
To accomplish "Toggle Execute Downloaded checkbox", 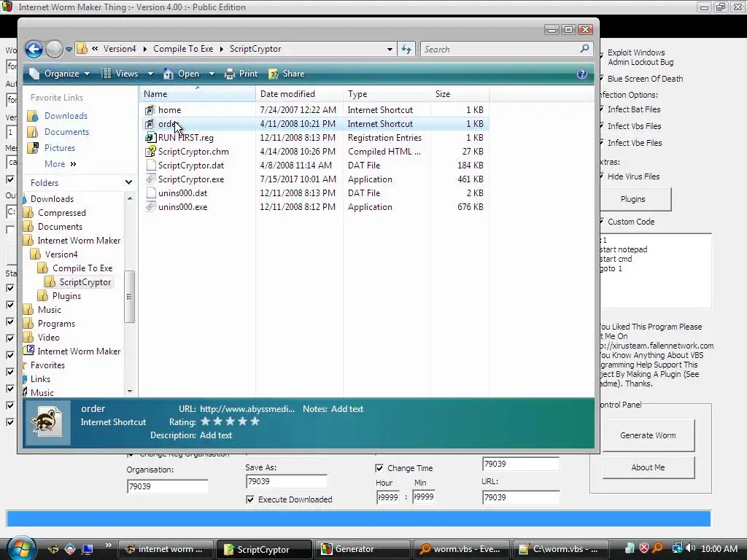I will pos(250,499).
